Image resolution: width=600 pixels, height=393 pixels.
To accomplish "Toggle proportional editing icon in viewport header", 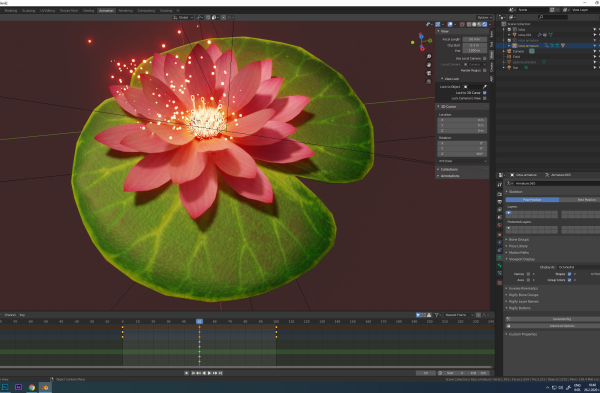I will click(223, 17).
